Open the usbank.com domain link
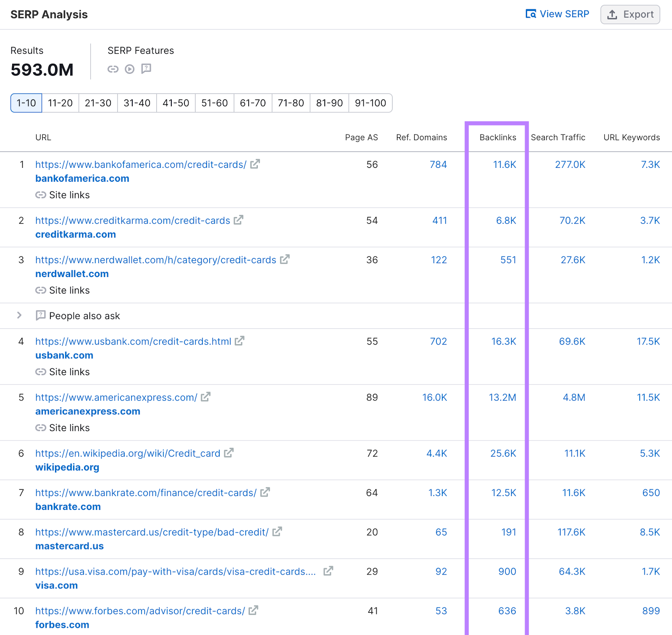Image resolution: width=672 pixels, height=635 pixels. click(x=64, y=355)
